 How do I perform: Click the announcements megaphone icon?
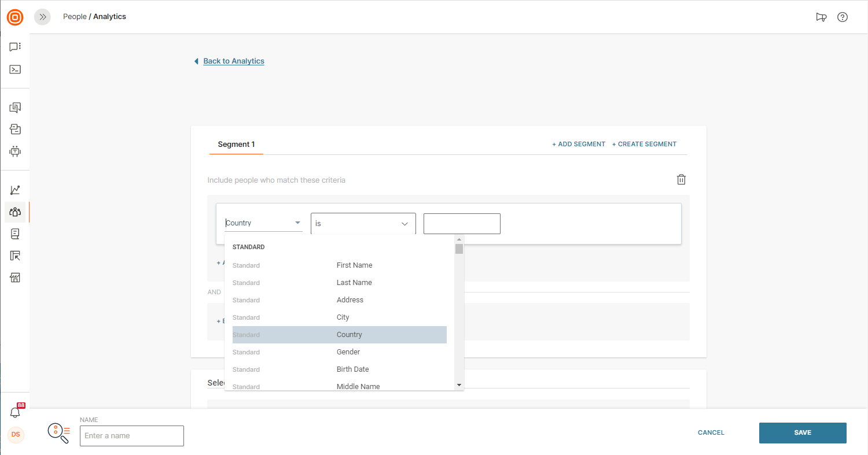tap(821, 17)
